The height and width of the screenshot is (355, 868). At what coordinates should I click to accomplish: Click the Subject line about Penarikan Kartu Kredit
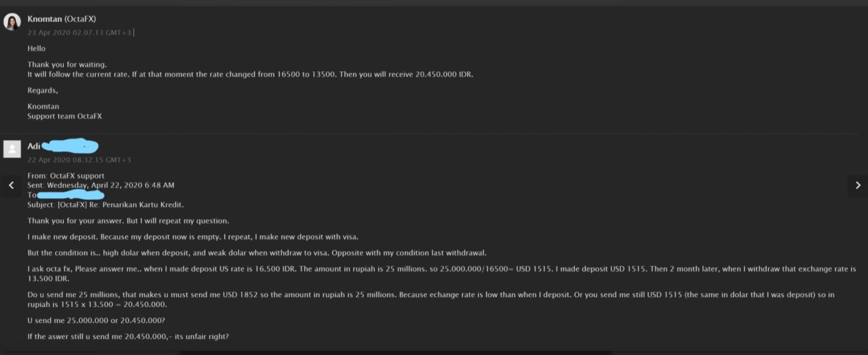tap(106, 205)
